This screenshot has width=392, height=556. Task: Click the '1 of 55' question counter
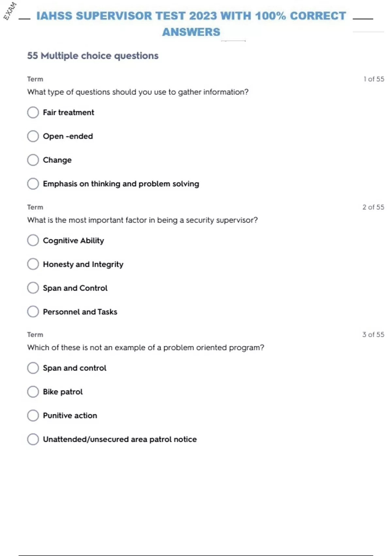click(374, 79)
